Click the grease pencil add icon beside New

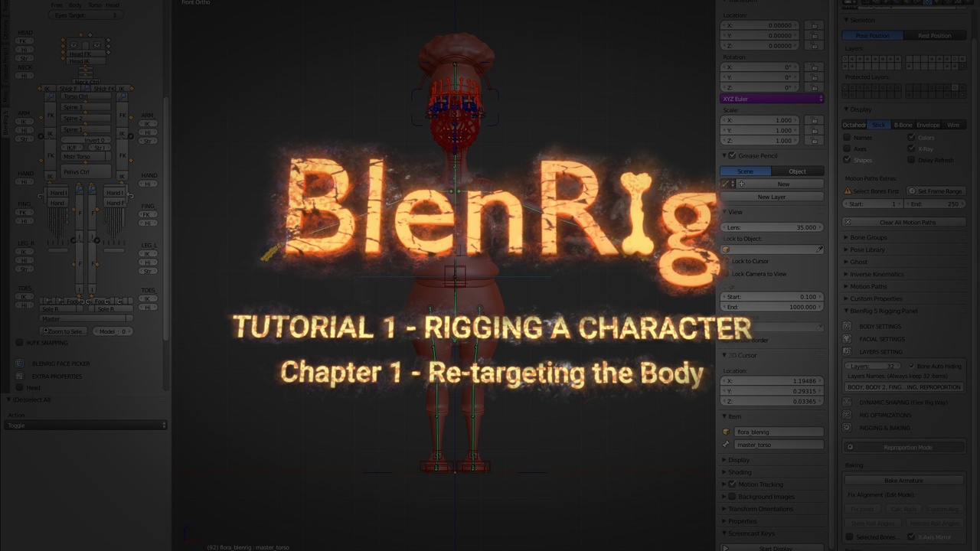pos(741,184)
